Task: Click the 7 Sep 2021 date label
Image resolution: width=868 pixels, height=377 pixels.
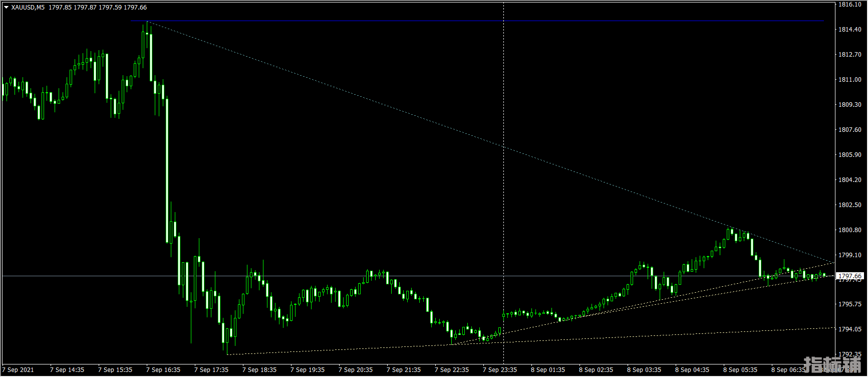Action: coord(18,370)
